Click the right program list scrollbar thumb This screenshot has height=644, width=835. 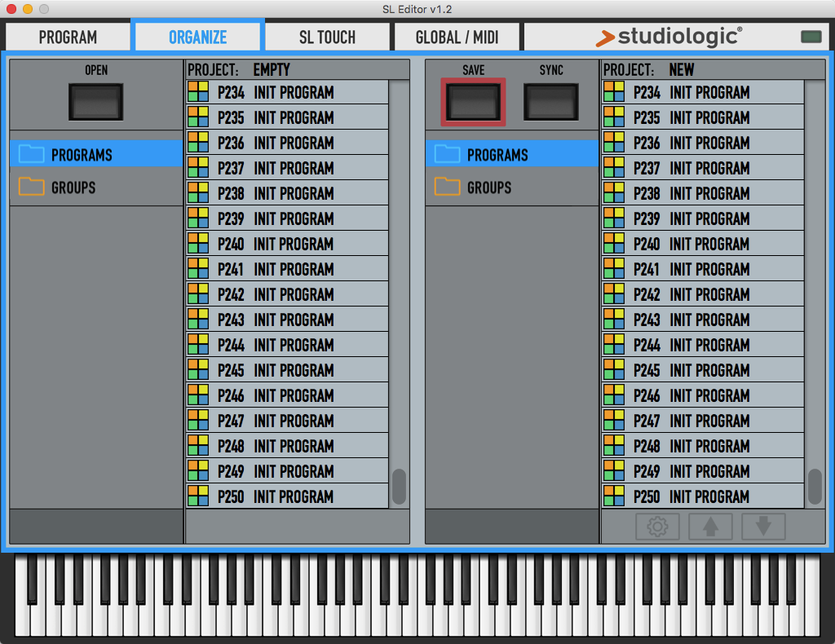point(815,487)
